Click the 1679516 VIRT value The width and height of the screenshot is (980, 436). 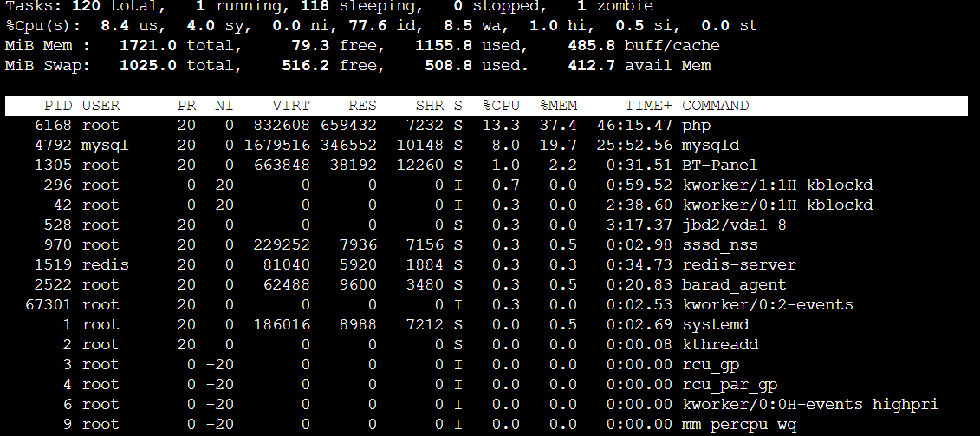point(277,145)
